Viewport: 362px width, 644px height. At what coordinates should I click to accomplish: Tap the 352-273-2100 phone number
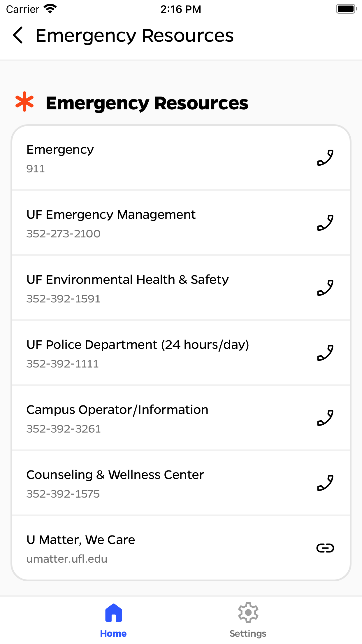[x=63, y=234]
